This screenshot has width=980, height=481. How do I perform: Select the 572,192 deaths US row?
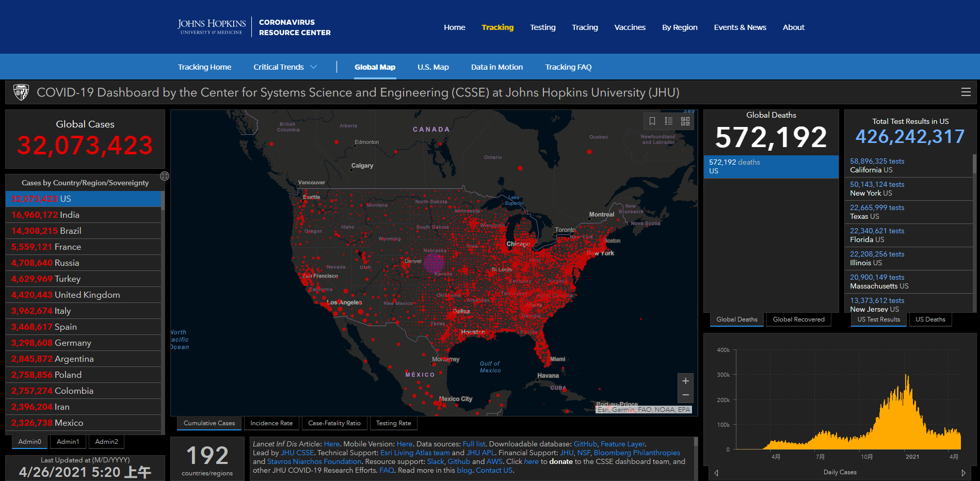[x=771, y=167]
